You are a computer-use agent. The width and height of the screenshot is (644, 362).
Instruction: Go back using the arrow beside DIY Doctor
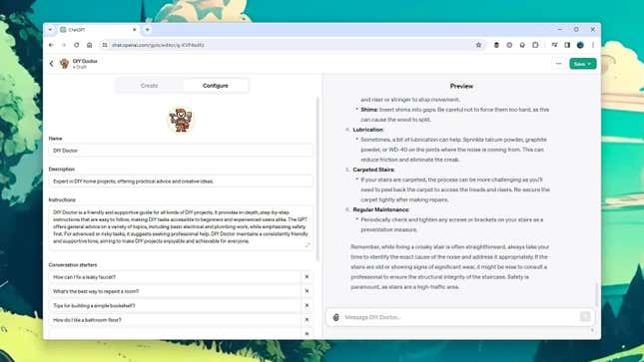(x=52, y=64)
